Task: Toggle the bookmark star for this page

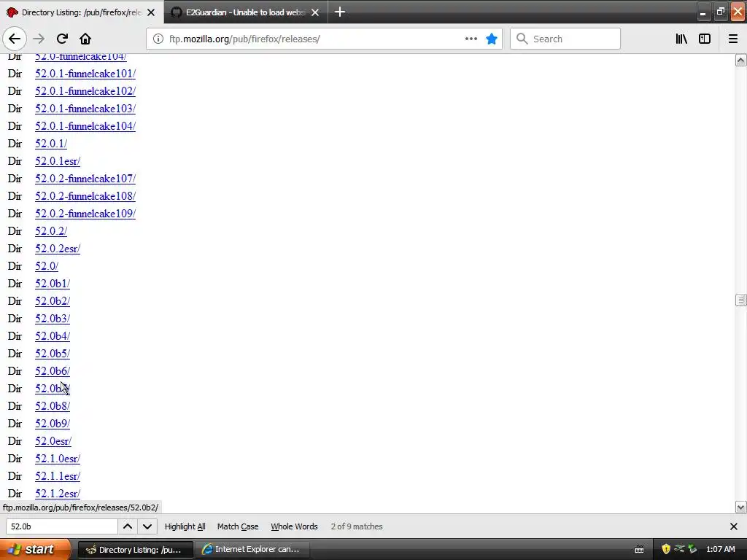Action: [492, 39]
